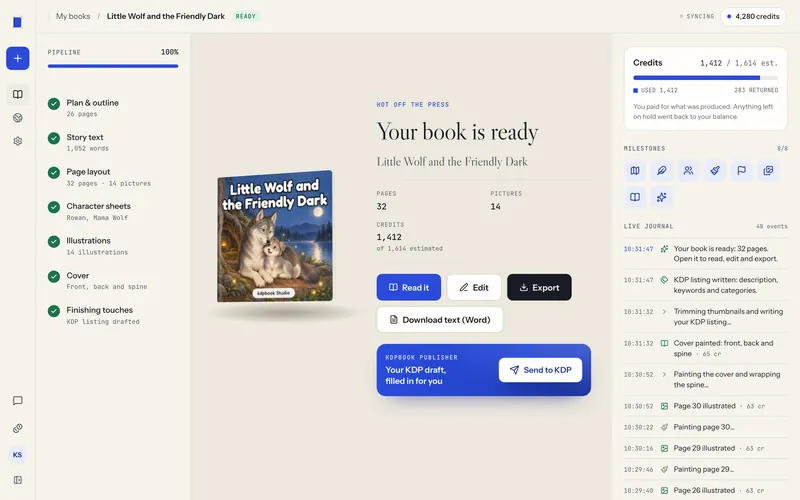The width and height of the screenshot is (800, 500).
Task: Click Plan & outline green check
Action: coord(54,104)
